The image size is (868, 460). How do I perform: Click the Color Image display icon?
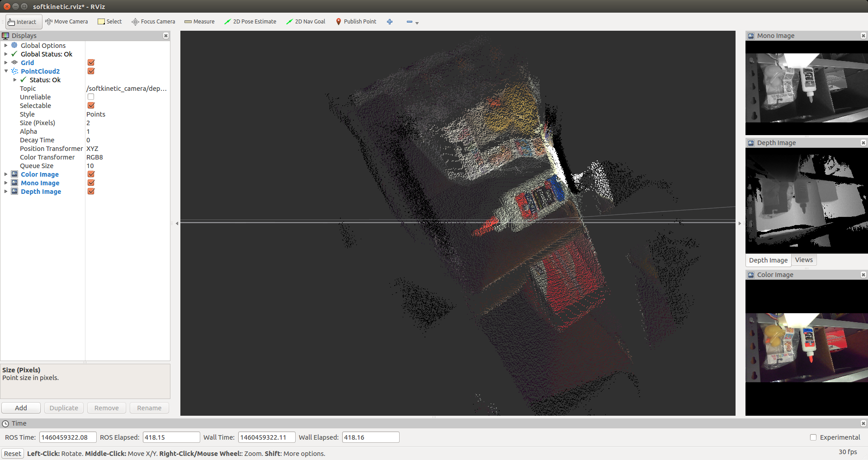pos(14,174)
